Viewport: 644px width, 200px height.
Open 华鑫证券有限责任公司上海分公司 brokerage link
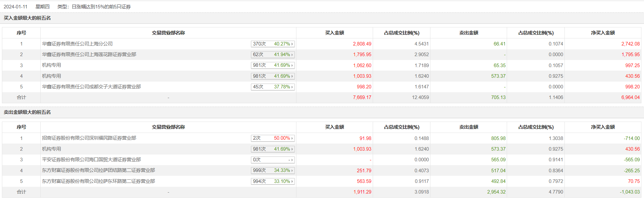coord(77,44)
